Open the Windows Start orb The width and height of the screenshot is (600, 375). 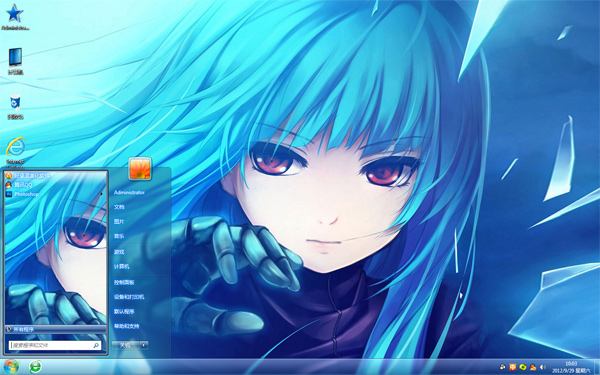pos(11,367)
